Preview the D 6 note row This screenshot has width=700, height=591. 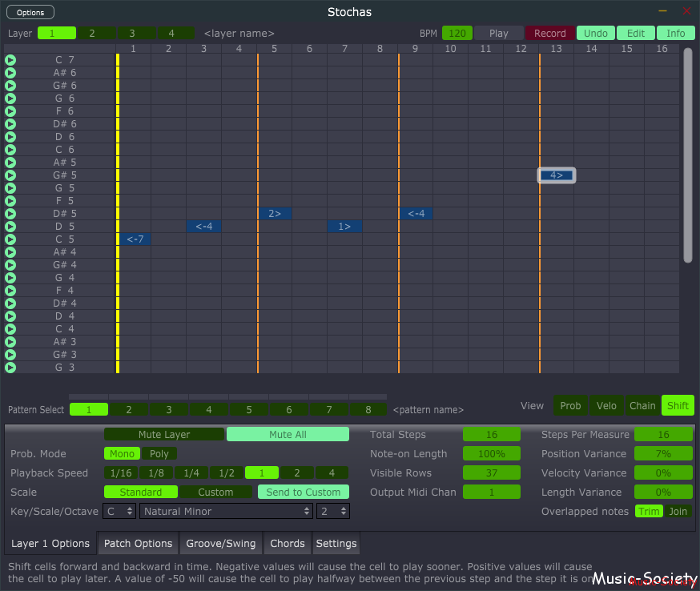pos(10,137)
